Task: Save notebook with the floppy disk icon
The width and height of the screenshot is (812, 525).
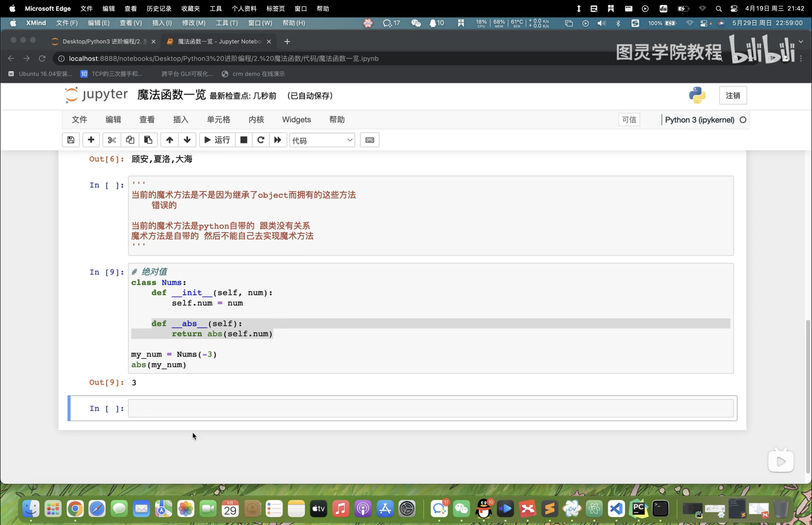Action: click(70, 140)
